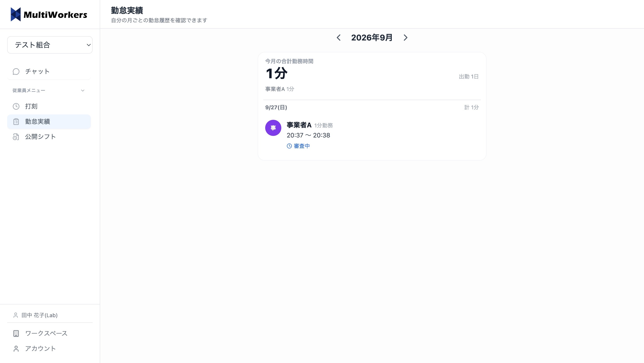
Task: Click the clock icon next to 打刻
Action: coord(16,106)
